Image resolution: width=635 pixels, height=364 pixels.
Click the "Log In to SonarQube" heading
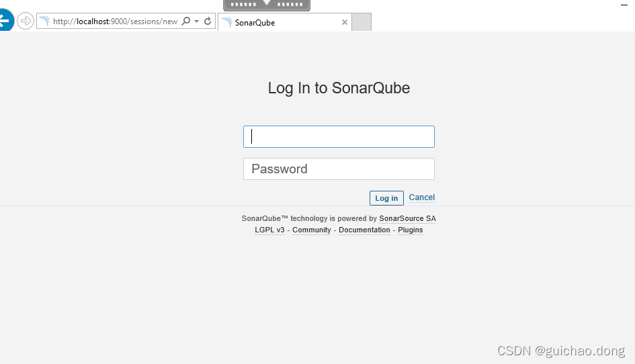pyautogui.click(x=339, y=88)
